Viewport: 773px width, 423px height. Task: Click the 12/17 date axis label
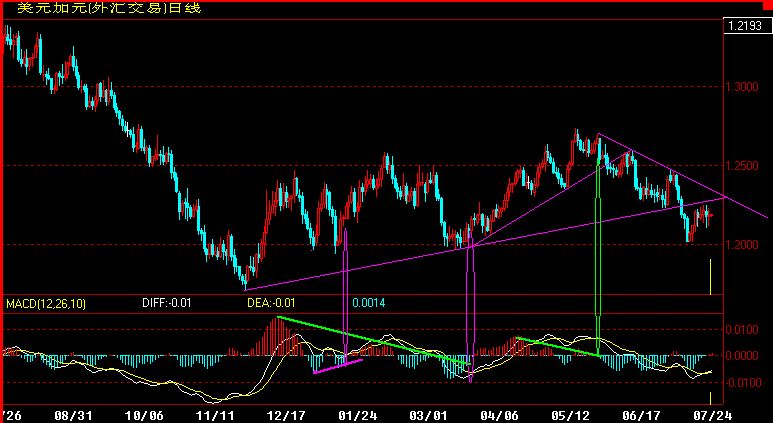click(287, 416)
